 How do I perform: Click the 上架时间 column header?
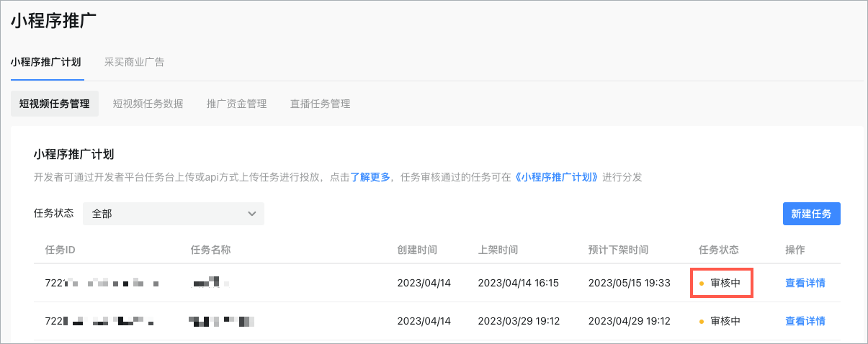pos(498,250)
